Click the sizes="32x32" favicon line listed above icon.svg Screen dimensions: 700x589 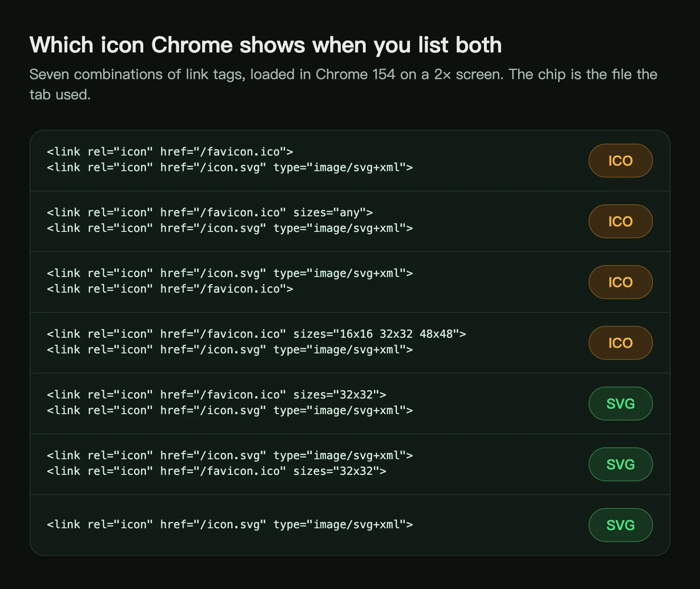[216, 395]
